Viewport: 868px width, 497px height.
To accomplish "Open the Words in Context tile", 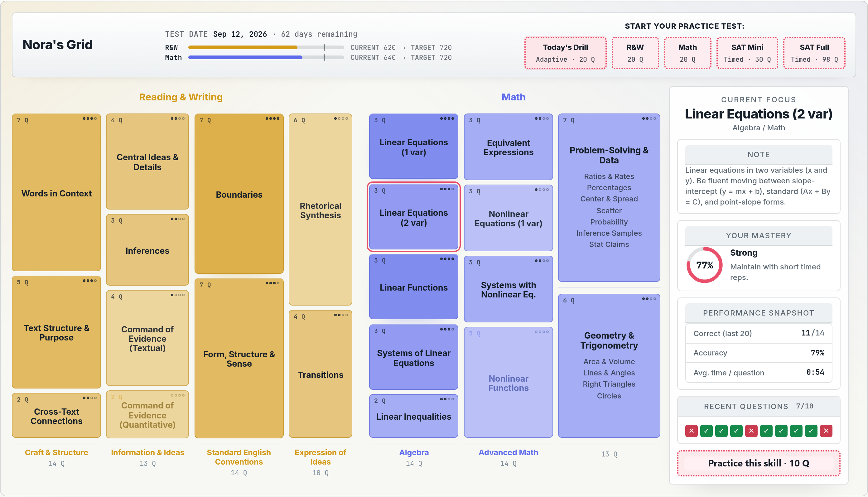I will (56, 192).
